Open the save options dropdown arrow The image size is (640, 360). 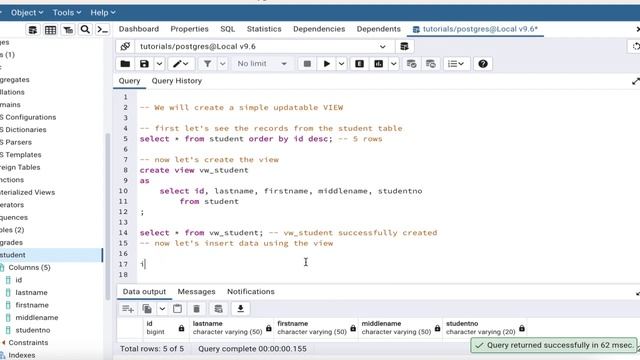pyautogui.click(x=159, y=64)
